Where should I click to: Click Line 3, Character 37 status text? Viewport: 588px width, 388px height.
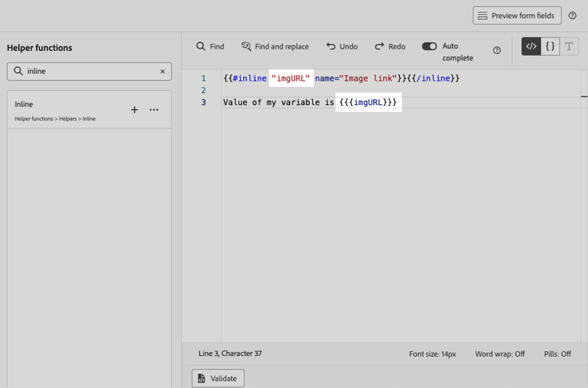pos(230,354)
